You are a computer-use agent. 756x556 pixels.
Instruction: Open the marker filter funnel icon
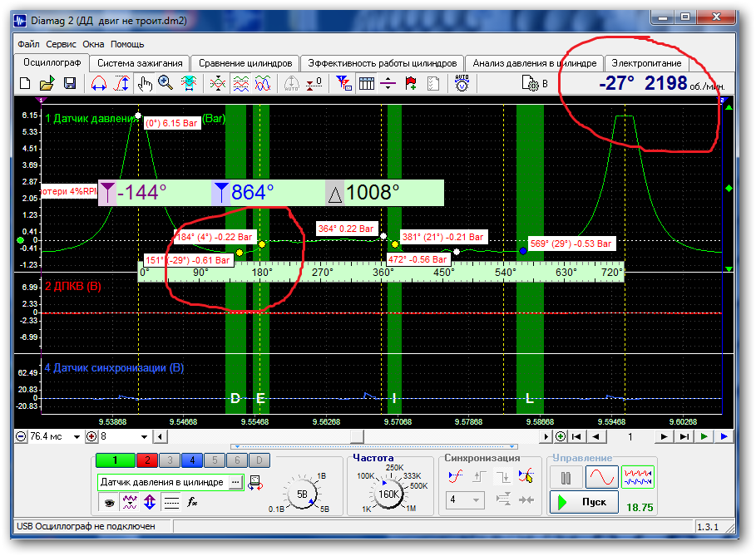coord(343,83)
